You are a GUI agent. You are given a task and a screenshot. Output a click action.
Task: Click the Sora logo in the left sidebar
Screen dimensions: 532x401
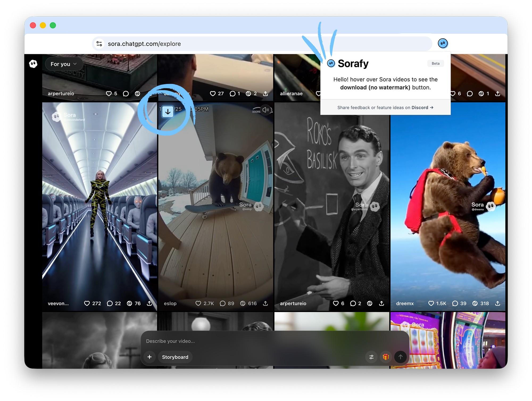33,64
